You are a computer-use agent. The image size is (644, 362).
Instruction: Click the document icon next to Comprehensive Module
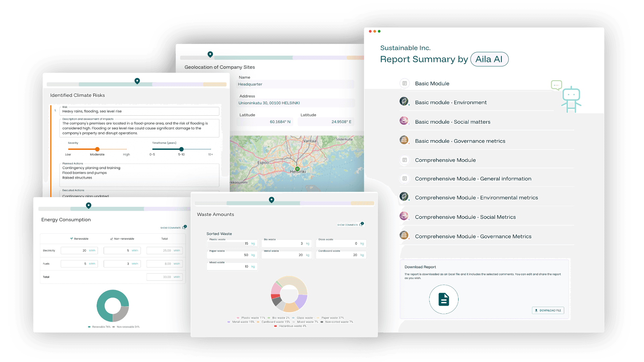coord(405,160)
